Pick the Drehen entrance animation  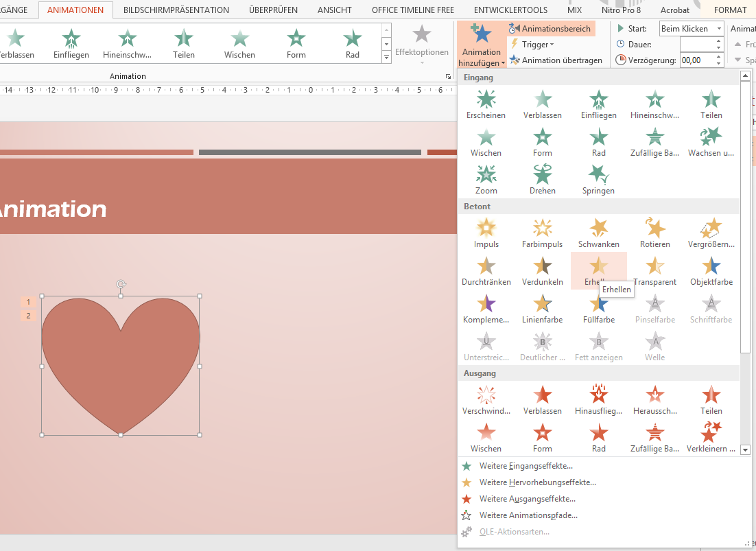pyautogui.click(x=542, y=180)
